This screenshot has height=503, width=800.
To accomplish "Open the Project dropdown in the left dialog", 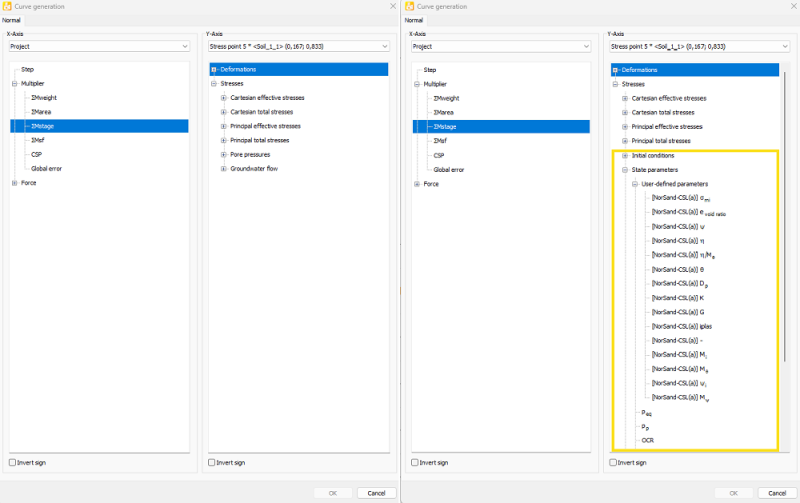I will (185, 46).
